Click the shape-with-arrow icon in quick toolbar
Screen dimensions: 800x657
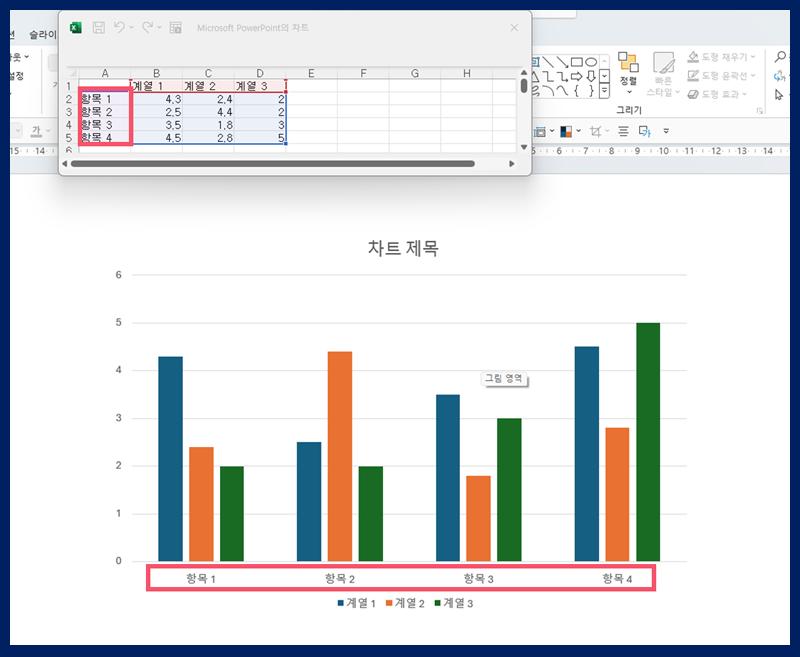[644, 132]
